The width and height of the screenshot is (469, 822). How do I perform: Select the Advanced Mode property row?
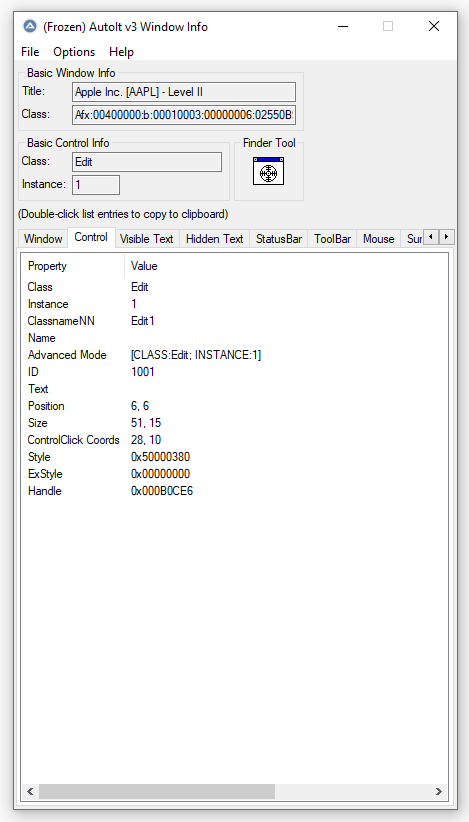tap(234, 355)
